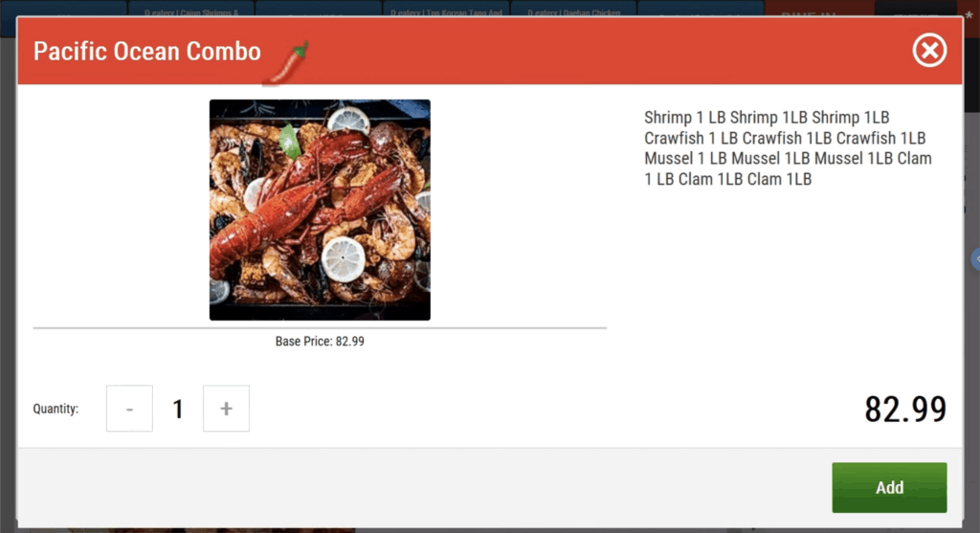Add the combo to the order
This screenshot has width=980, height=533.
click(x=889, y=487)
